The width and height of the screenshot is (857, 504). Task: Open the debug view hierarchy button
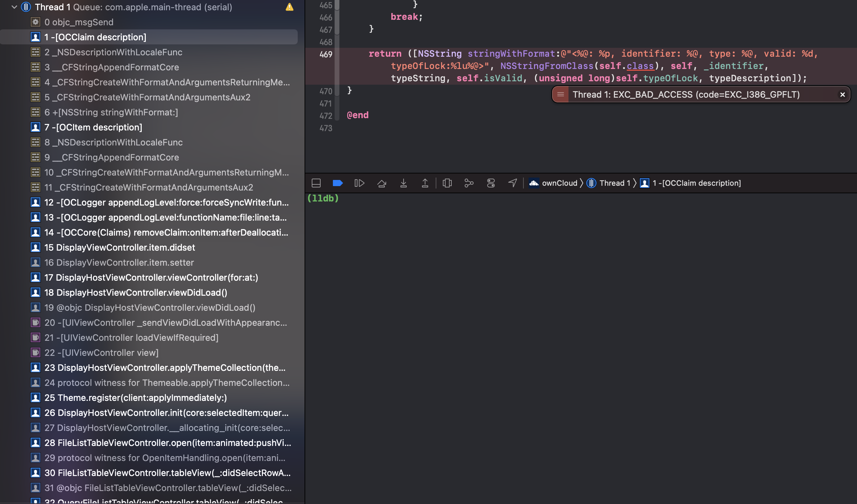coord(447,183)
